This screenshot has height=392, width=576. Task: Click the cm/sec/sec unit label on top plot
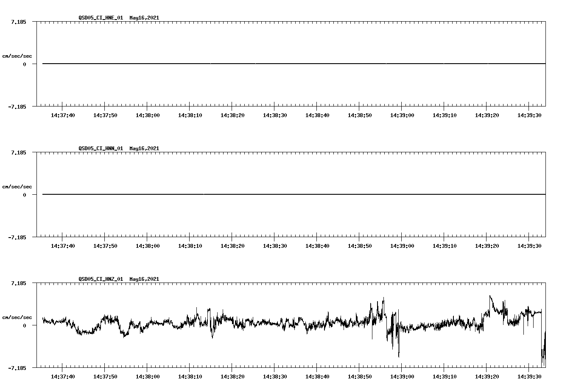tap(17, 56)
